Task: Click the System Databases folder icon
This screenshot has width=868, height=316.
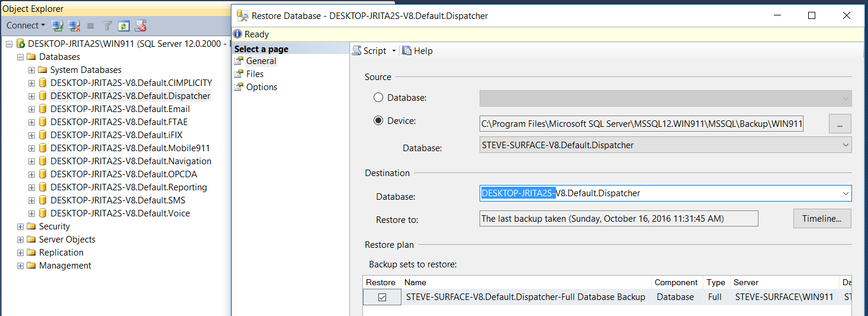Action: (x=43, y=70)
